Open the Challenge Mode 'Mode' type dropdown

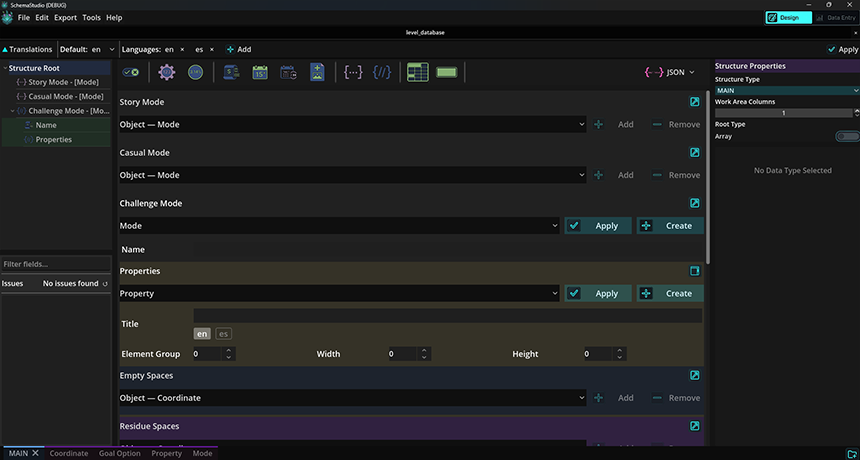point(339,225)
